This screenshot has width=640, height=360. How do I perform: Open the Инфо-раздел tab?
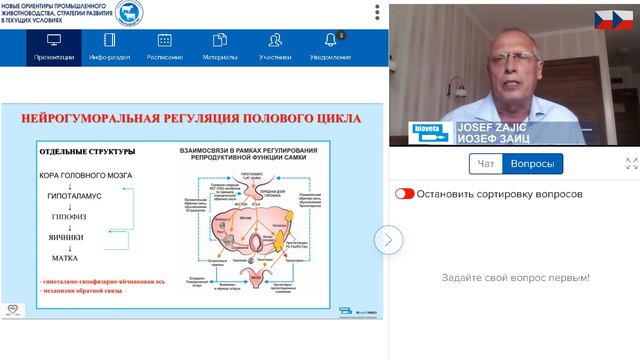click(109, 48)
